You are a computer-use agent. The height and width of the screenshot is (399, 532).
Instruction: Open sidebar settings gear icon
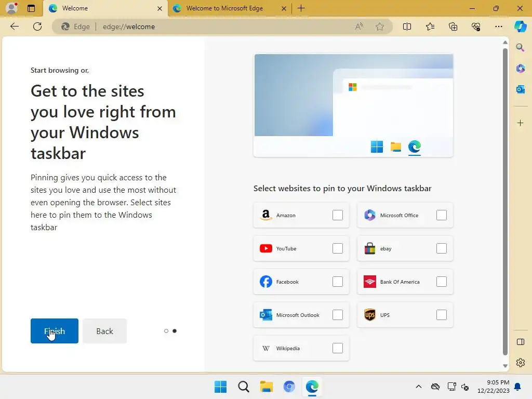pos(520,363)
